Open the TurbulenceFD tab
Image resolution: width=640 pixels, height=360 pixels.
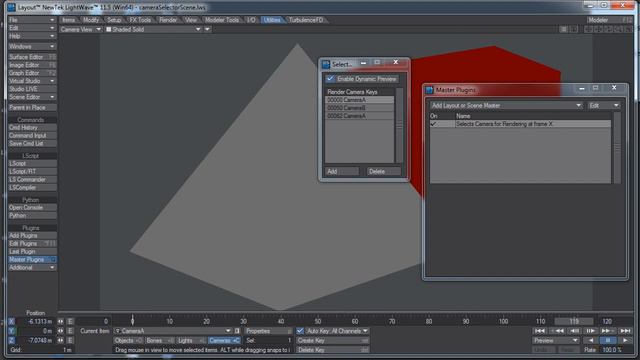click(306, 20)
